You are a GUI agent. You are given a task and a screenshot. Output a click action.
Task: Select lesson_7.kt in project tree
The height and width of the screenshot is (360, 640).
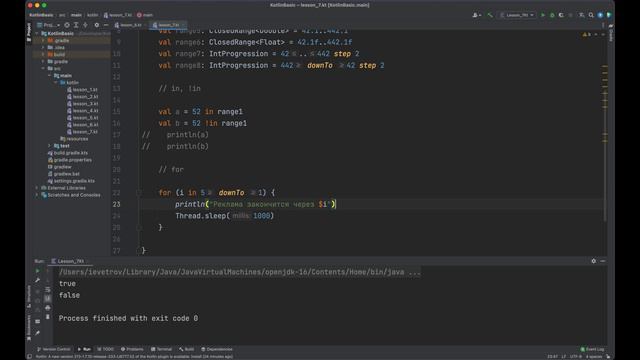(x=82, y=131)
